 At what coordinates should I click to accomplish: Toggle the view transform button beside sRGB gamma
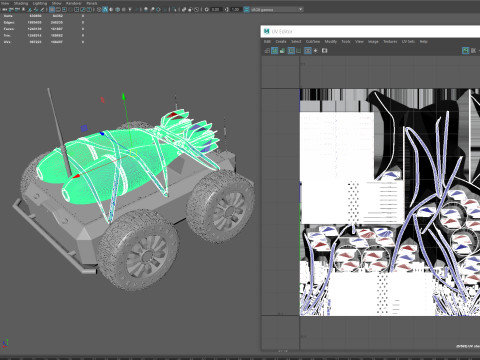click(x=246, y=9)
